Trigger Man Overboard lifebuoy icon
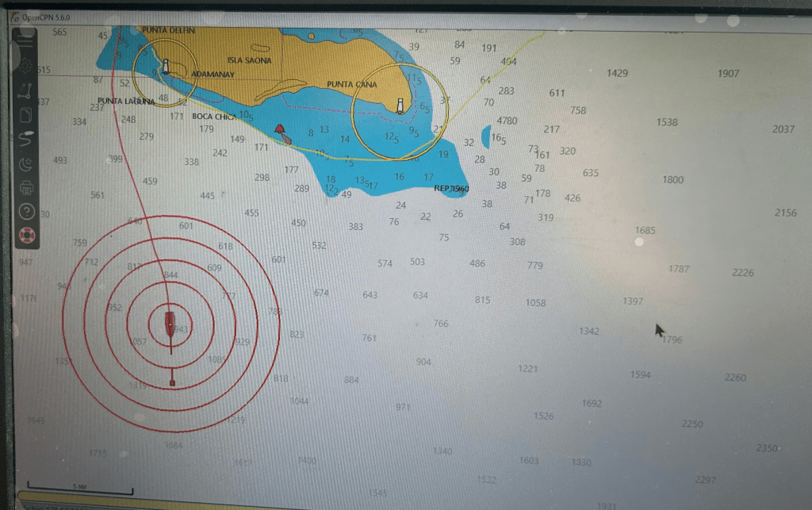The width and height of the screenshot is (812, 510). pos(26,236)
